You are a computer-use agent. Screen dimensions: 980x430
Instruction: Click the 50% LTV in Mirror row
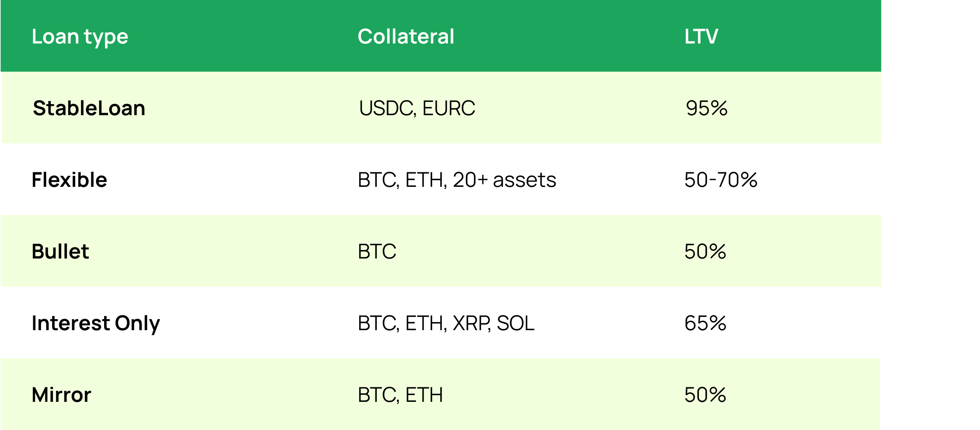click(705, 395)
